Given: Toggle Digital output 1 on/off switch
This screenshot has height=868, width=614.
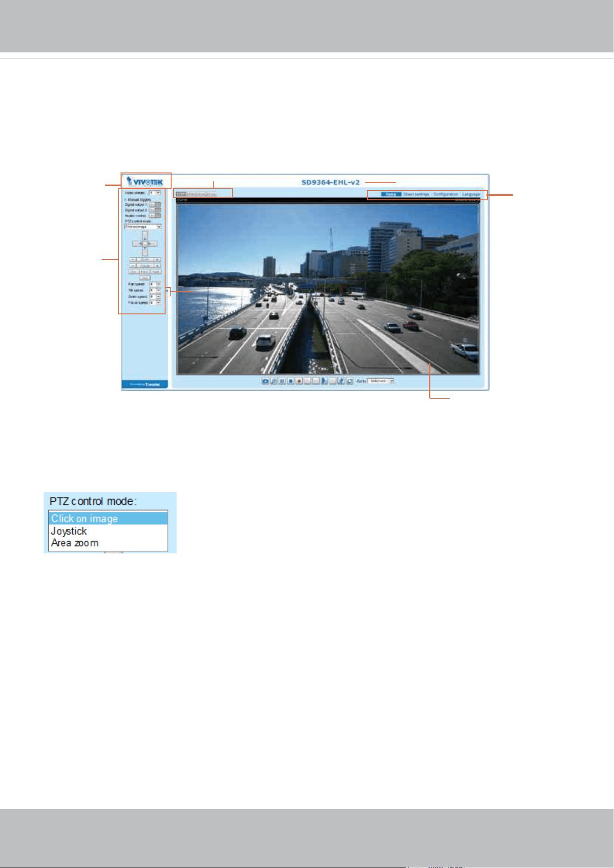Looking at the screenshot, I should (155, 204).
